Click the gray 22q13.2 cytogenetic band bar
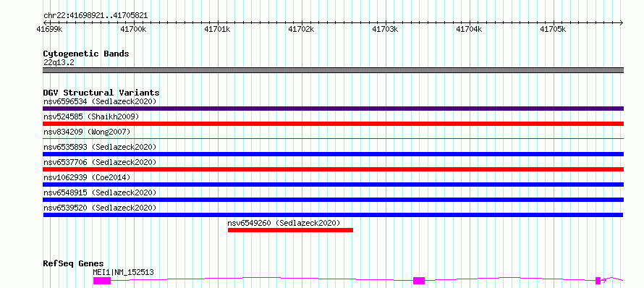This screenshot has height=288, width=644. click(x=333, y=70)
